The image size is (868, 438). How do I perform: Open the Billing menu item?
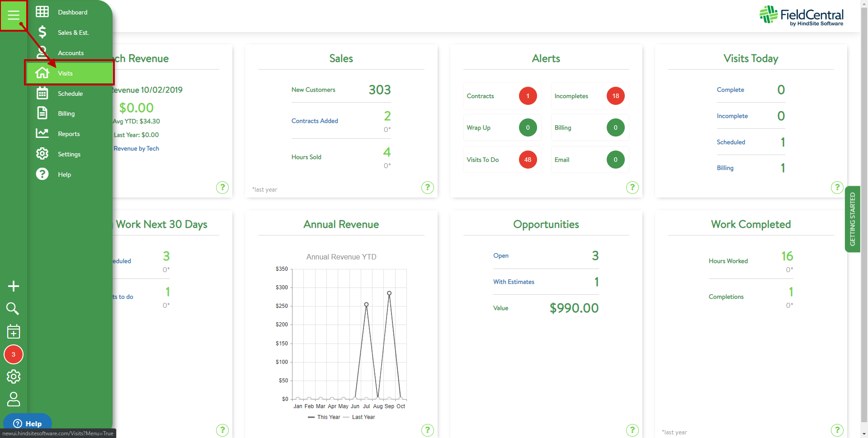coord(66,113)
